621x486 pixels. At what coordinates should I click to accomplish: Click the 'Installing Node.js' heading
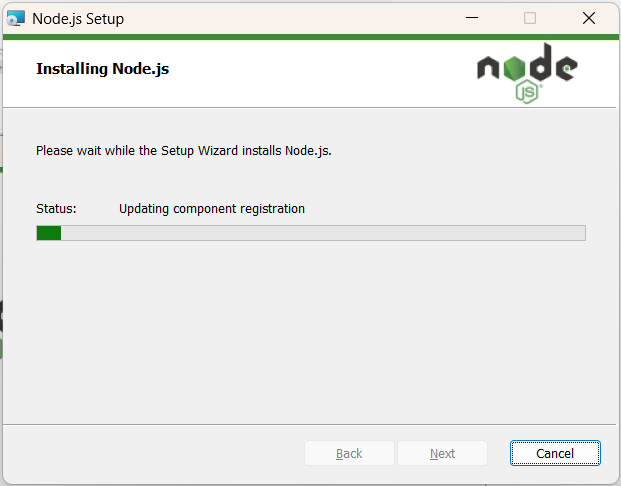(x=103, y=69)
